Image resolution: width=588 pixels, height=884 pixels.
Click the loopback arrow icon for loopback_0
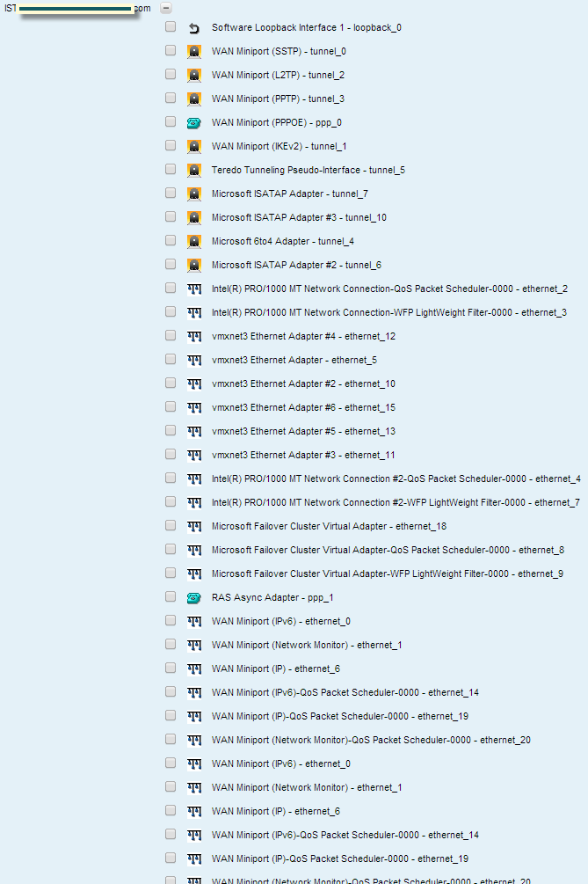click(194, 27)
